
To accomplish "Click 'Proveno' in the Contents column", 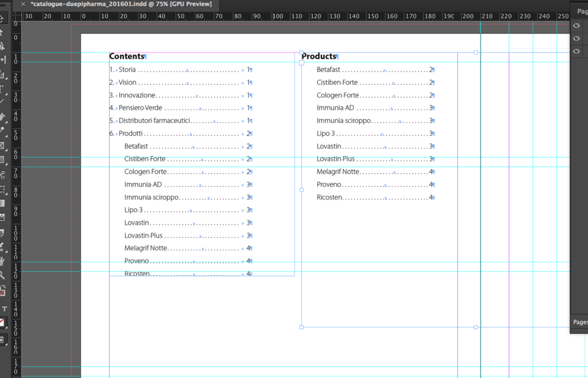I will point(137,261).
